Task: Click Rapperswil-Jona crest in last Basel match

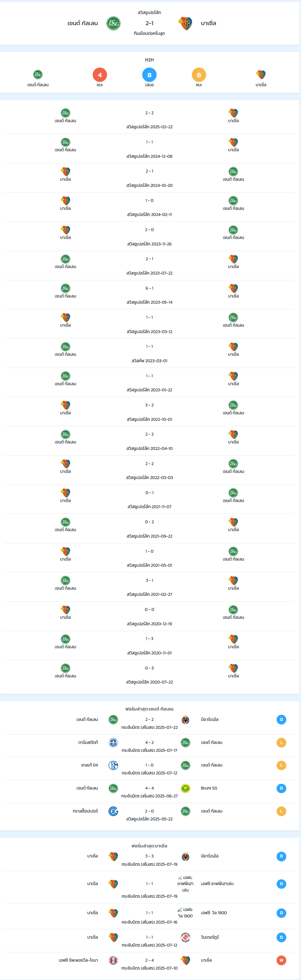Action: click(x=113, y=960)
